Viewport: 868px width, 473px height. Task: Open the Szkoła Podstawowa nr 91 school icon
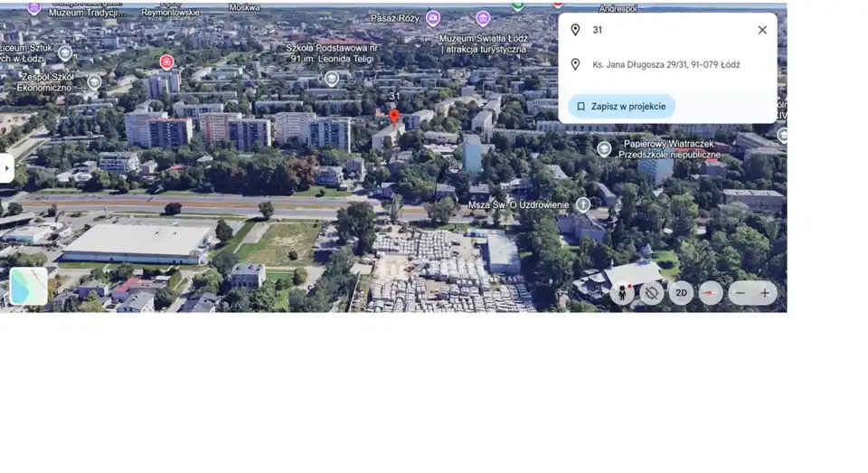point(332,79)
